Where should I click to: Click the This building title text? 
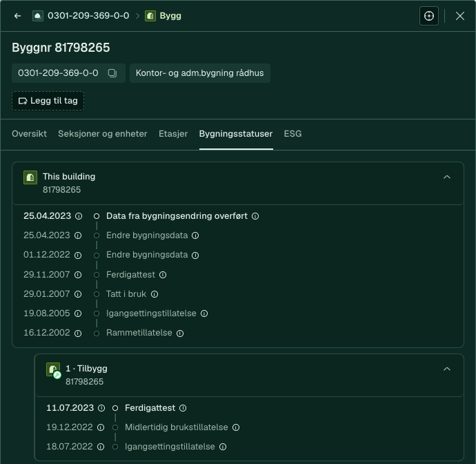pyautogui.click(x=69, y=177)
